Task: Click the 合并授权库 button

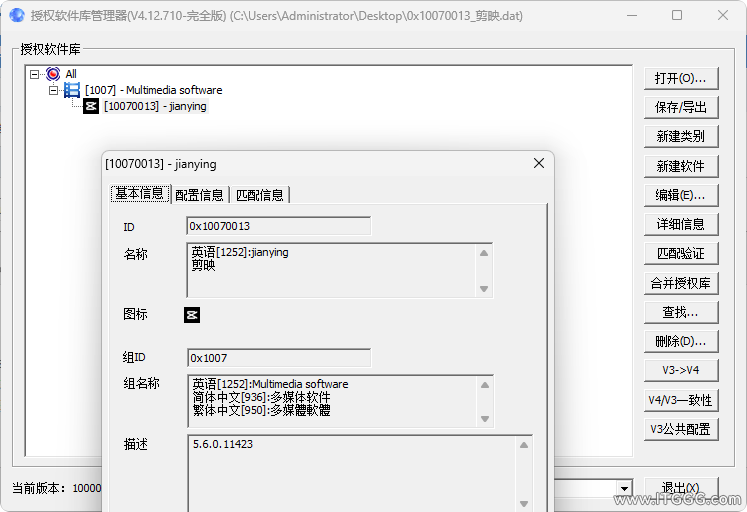Action: pos(681,283)
